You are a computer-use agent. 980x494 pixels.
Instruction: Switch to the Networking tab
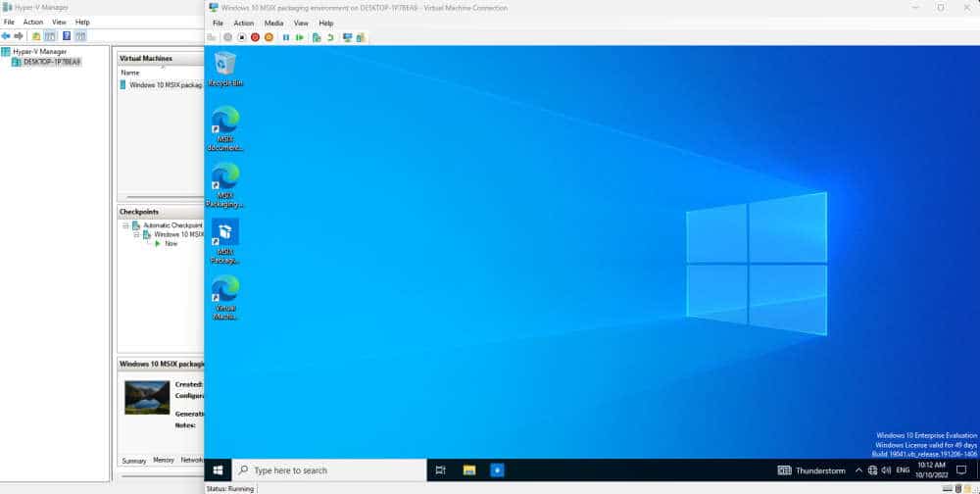[192, 460]
